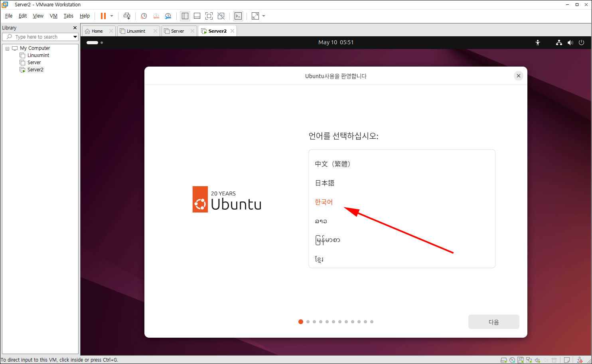The image size is (592, 364).
Task: Click the volume speaker icon in Ubuntu top bar
Action: click(x=570, y=43)
